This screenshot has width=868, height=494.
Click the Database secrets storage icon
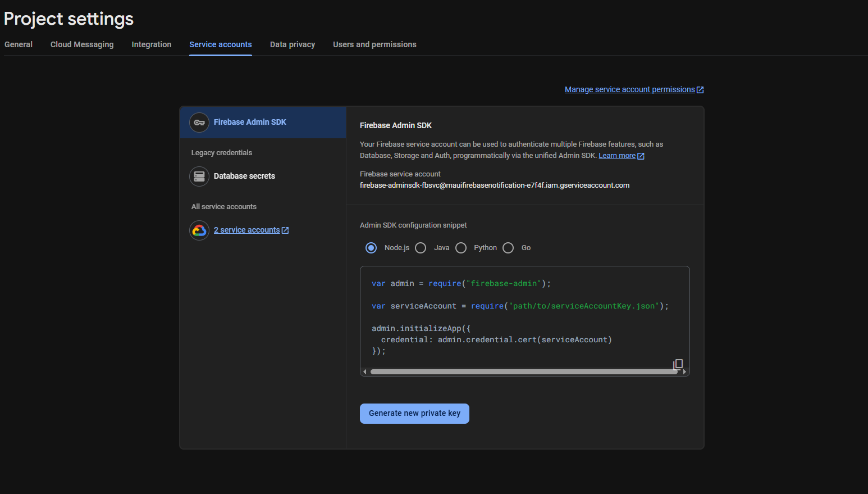[199, 176]
